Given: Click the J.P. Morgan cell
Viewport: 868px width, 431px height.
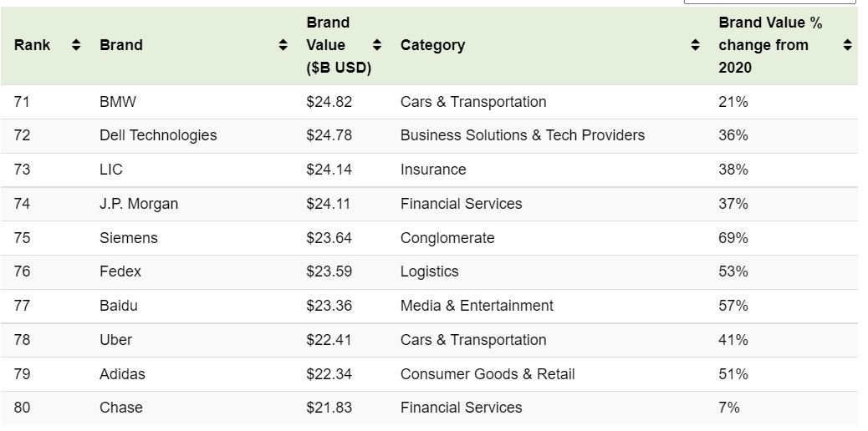Looking at the screenshot, I should pos(139,204).
